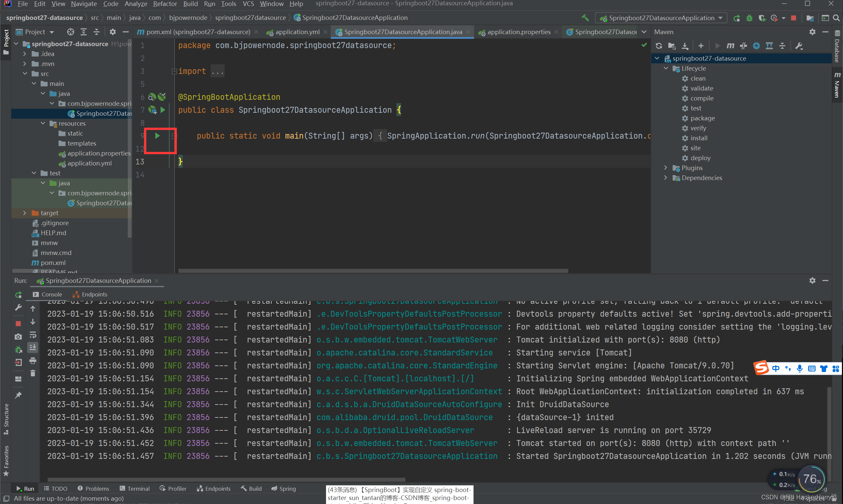This screenshot has width=843, height=504.
Task: Expand the folded import block
Action: [174, 71]
